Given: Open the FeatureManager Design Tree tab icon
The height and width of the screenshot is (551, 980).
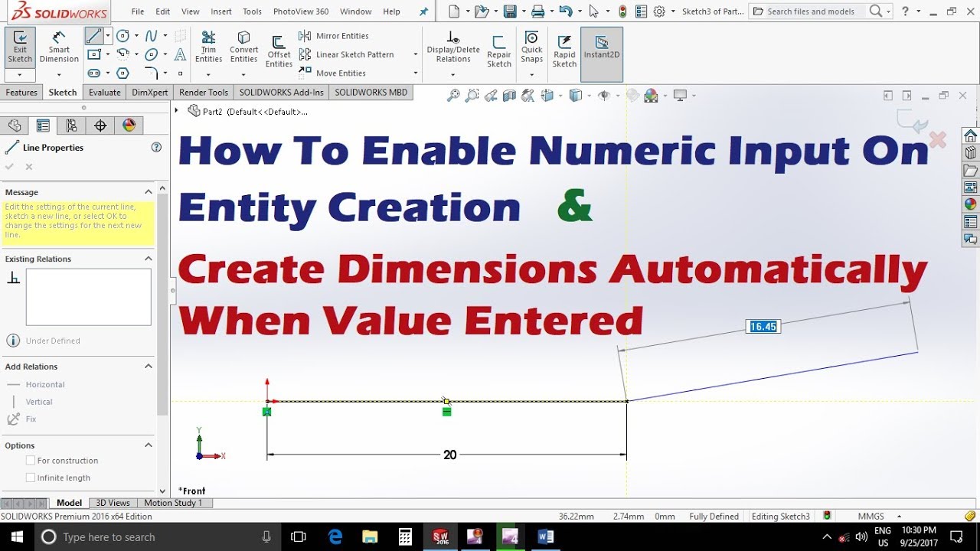Looking at the screenshot, I should point(15,126).
